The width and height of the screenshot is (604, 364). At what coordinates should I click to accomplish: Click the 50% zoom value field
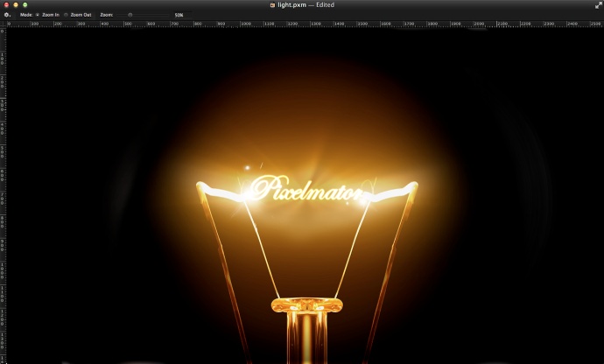point(182,15)
